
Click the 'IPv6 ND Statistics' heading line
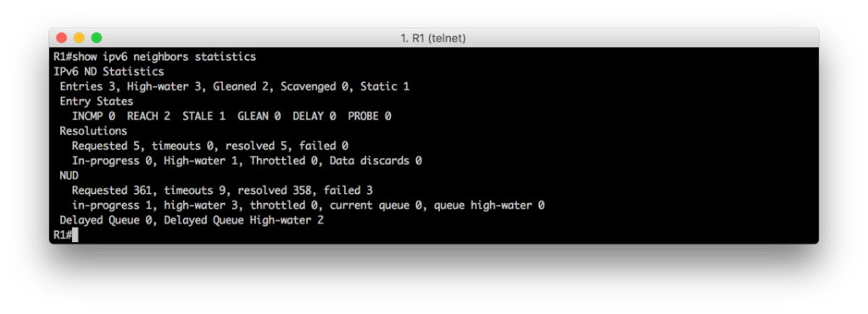(x=108, y=71)
